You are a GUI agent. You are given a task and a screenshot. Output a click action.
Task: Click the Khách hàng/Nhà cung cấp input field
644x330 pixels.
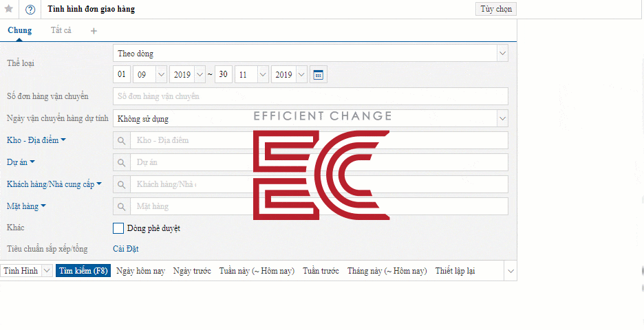(x=319, y=184)
